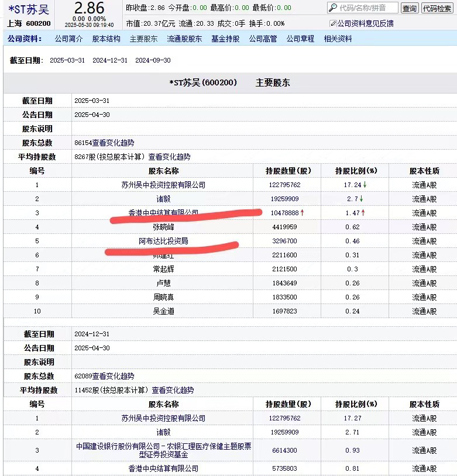Click the feedback pencil icon
This screenshot has width=457, height=476.
tap(333, 23)
